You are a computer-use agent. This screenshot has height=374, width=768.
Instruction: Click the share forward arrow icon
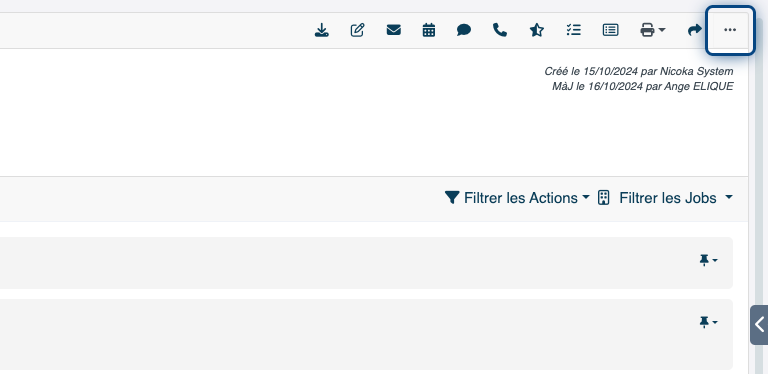click(695, 30)
